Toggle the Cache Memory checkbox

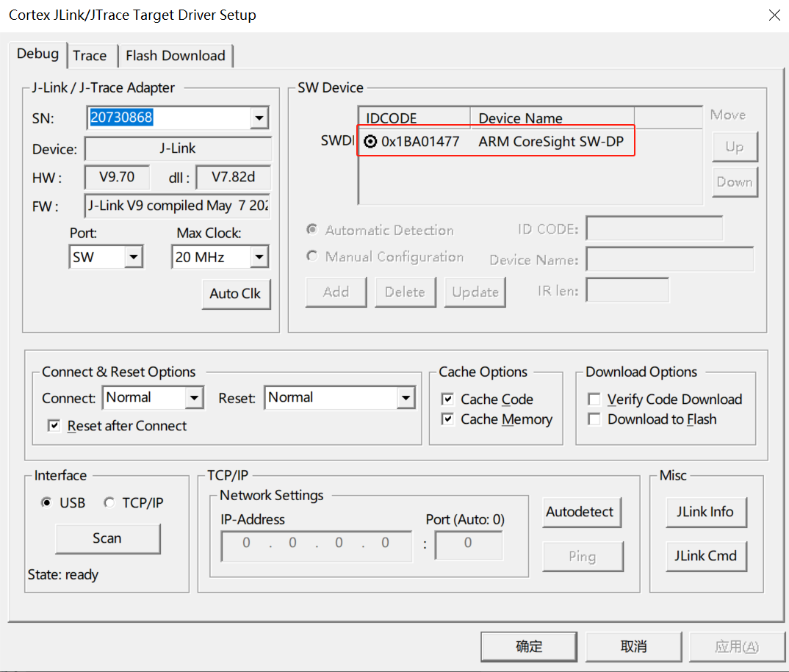(x=447, y=419)
